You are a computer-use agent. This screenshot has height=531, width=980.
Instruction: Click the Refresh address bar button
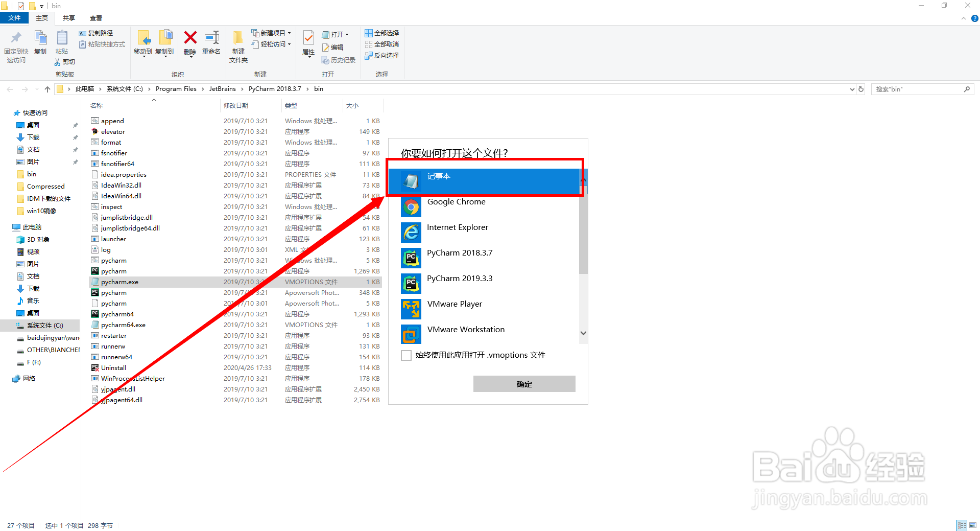pyautogui.click(x=861, y=89)
